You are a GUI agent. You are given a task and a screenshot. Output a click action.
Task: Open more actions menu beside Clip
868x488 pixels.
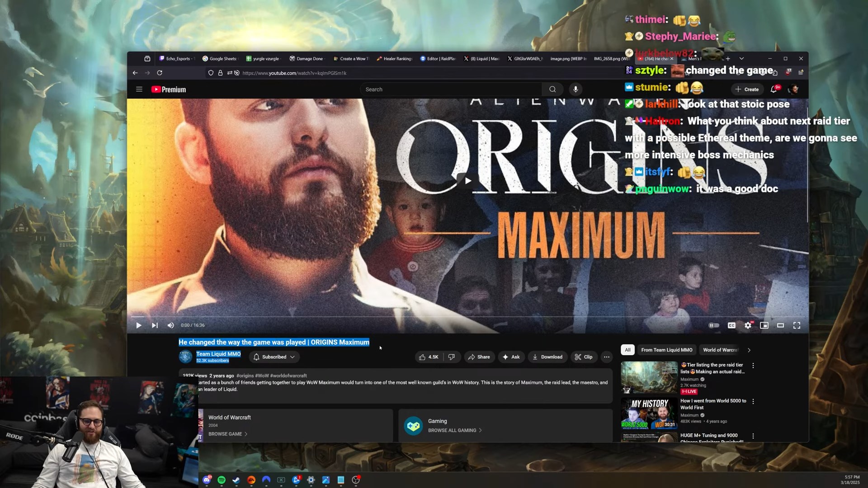point(607,357)
